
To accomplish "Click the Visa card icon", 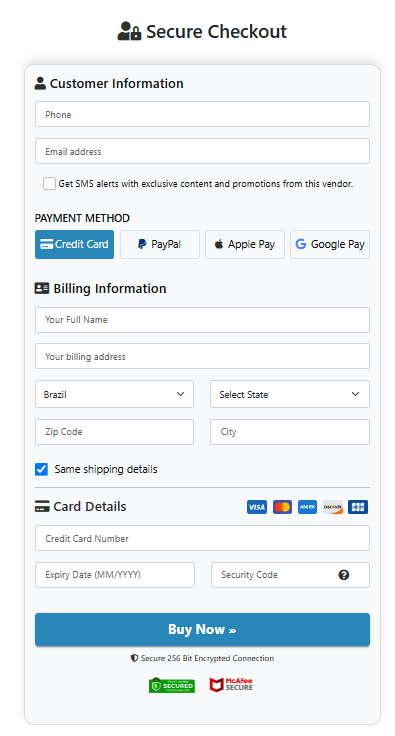I will [257, 507].
